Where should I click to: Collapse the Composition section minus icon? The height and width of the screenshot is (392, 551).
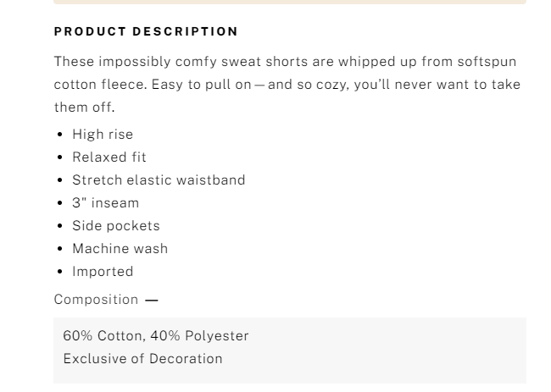click(x=152, y=300)
